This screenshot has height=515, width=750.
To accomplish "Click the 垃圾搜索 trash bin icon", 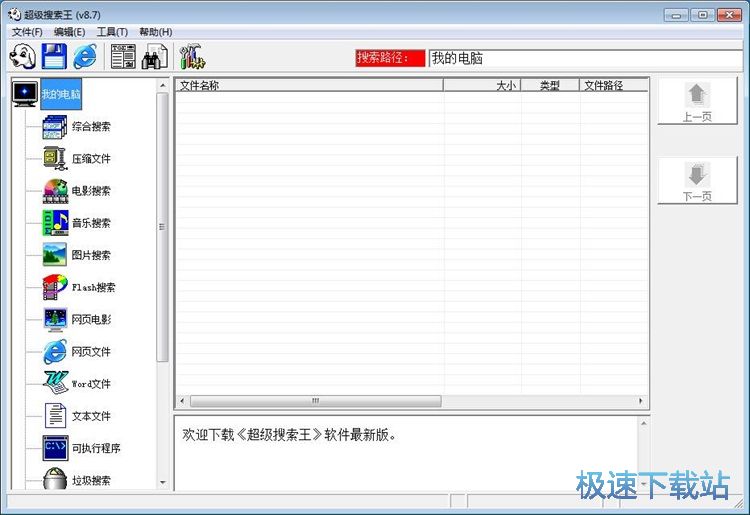I will 55,478.
